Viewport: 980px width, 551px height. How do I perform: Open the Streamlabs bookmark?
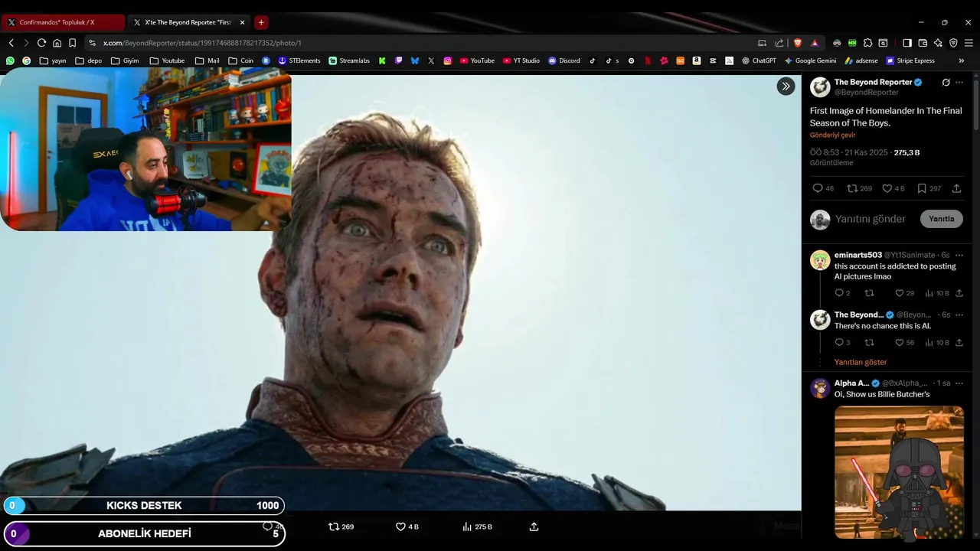point(349,60)
